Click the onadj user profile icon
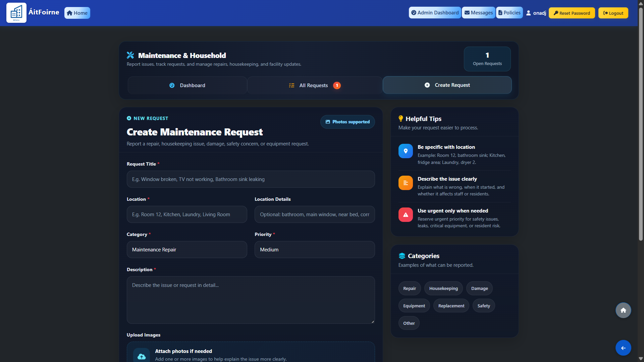Viewport: 644px width, 362px height. click(x=529, y=13)
